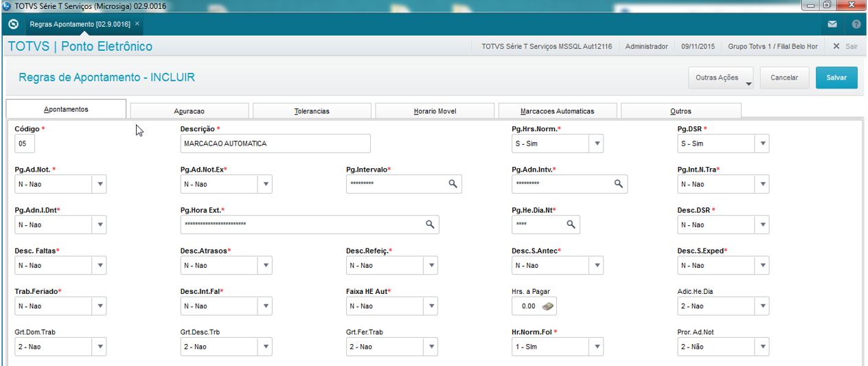This screenshot has height=366, width=868.
Task: Expand Adic.He.Dia dropdown
Action: (762, 306)
